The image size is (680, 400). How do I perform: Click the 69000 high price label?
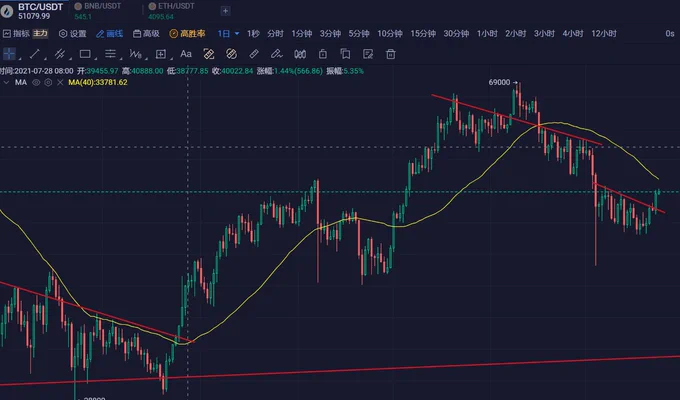[x=499, y=82]
